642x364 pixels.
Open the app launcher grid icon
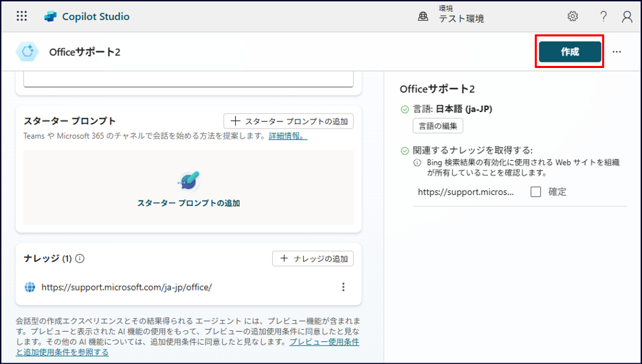pyautogui.click(x=22, y=16)
